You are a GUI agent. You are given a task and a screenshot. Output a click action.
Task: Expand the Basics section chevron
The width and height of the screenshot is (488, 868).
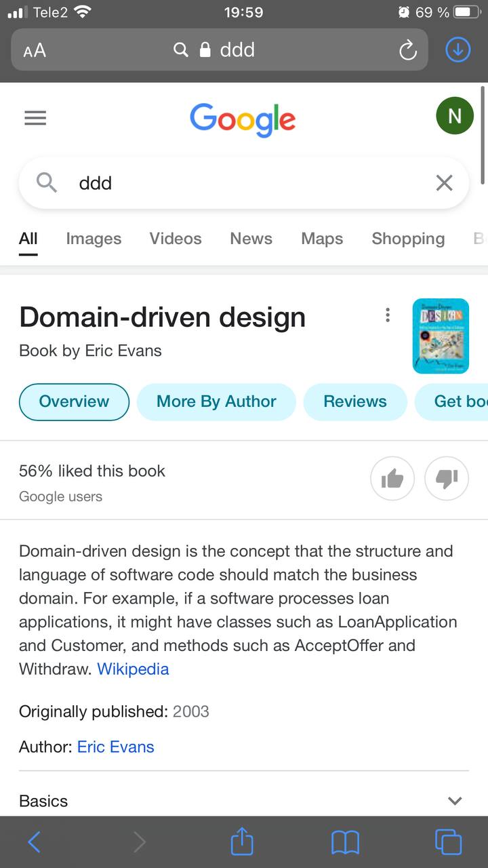pyautogui.click(x=455, y=801)
